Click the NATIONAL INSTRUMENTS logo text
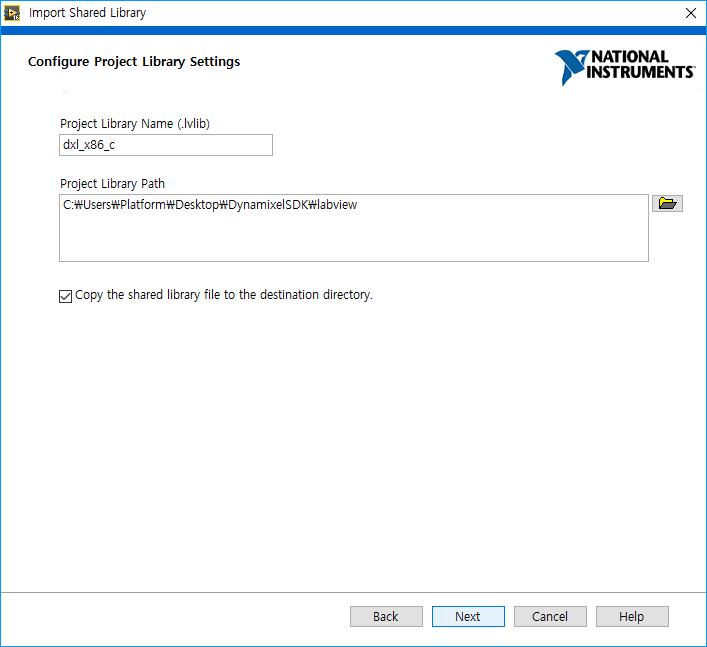Image resolution: width=707 pixels, height=647 pixels. (640, 65)
